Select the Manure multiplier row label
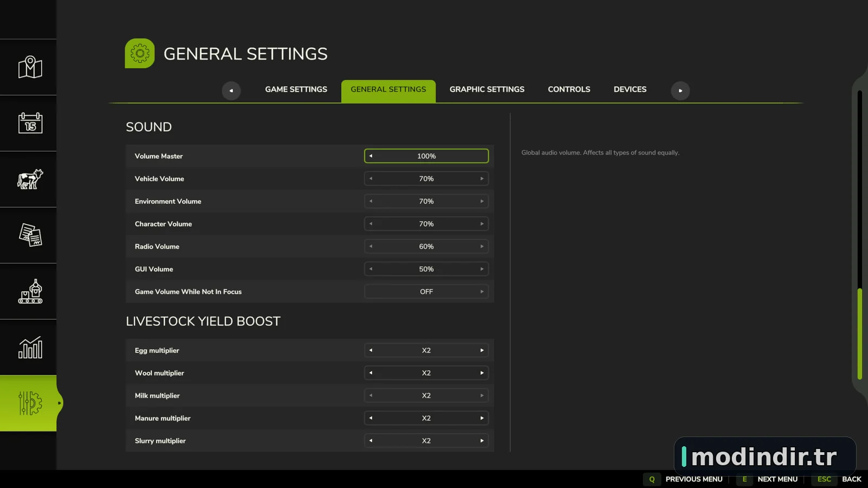868x488 pixels. (162, 418)
